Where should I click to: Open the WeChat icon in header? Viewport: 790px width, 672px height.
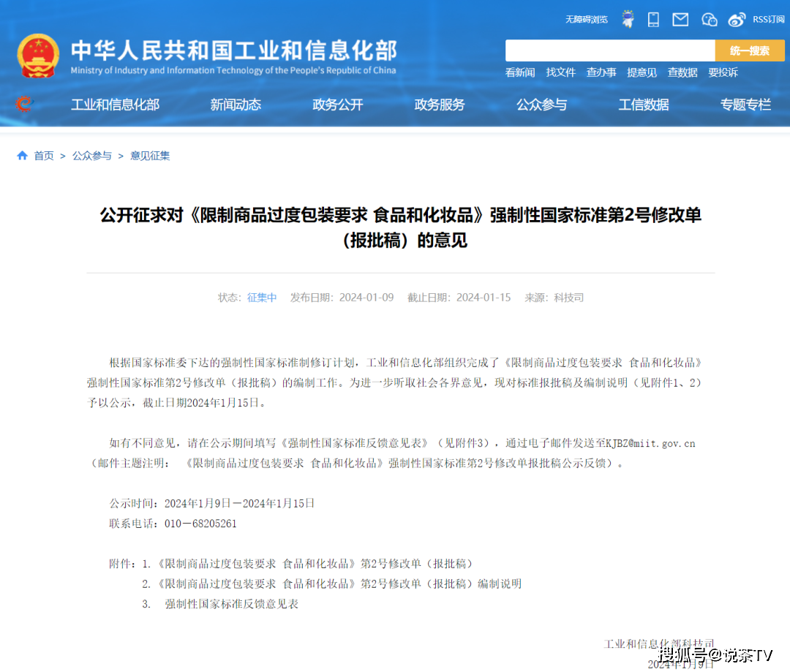(x=710, y=20)
